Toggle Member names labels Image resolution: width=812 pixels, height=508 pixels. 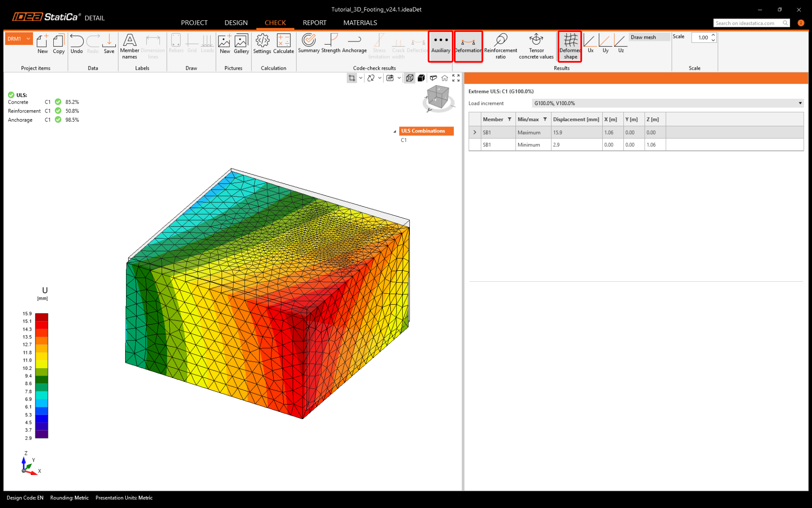[x=130, y=46]
